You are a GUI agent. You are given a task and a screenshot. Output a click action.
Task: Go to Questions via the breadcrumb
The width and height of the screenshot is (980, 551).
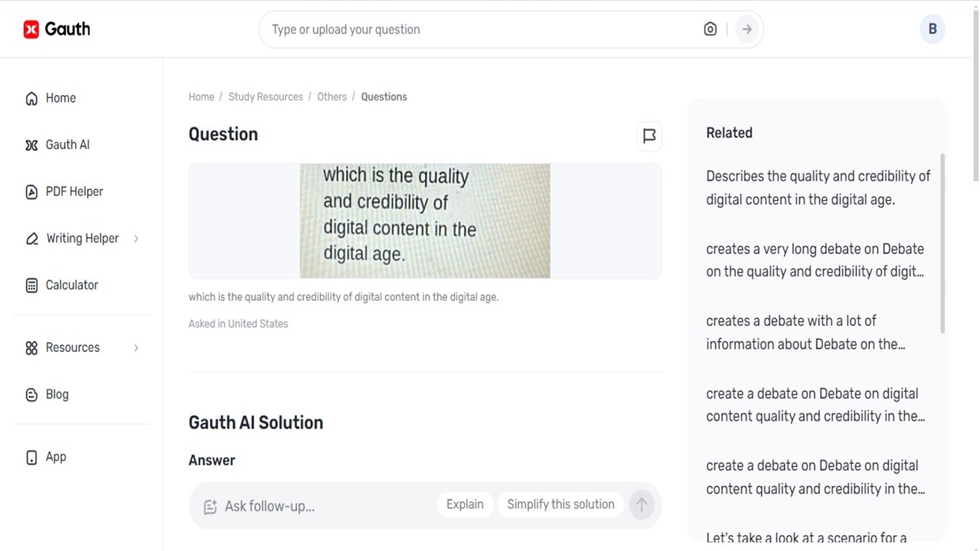click(x=384, y=96)
